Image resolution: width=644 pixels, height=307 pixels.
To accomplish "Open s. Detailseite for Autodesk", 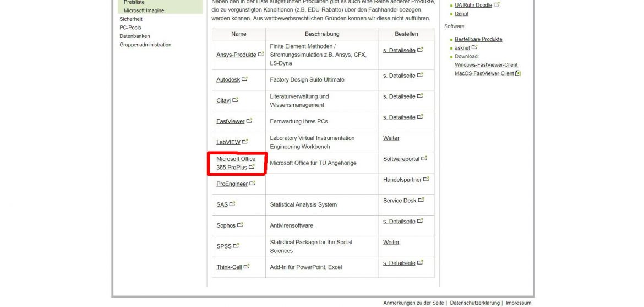I will [399, 76].
